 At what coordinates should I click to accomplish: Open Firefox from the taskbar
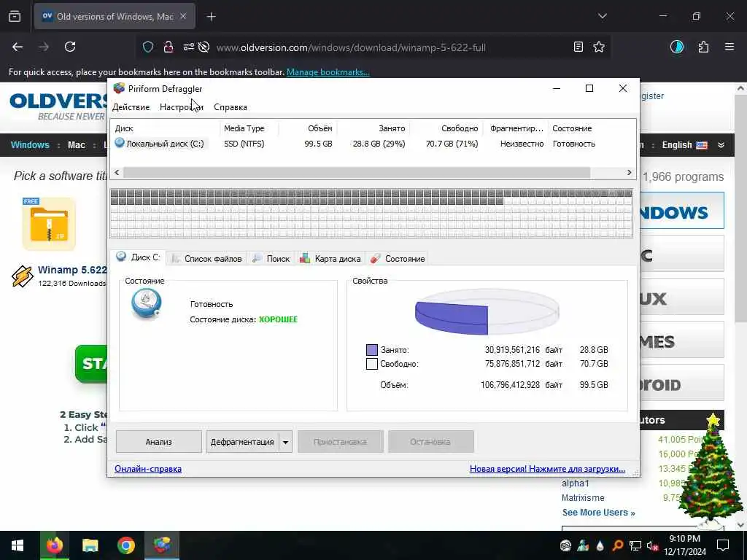54,545
